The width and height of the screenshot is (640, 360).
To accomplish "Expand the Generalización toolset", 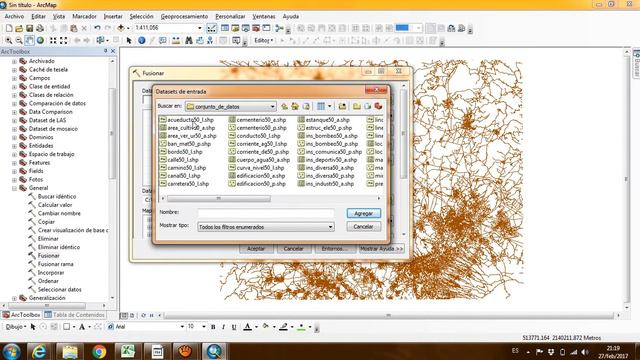I will [x=14, y=298].
